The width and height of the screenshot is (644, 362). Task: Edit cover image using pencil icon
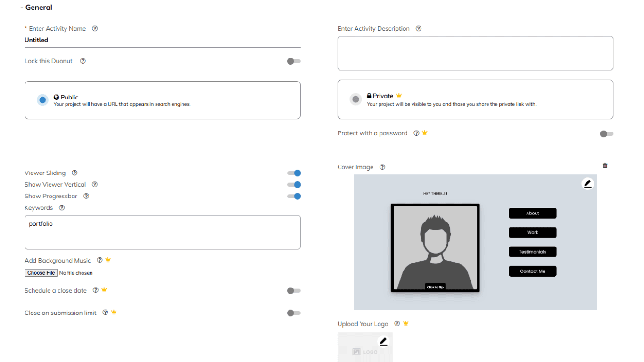pos(587,184)
